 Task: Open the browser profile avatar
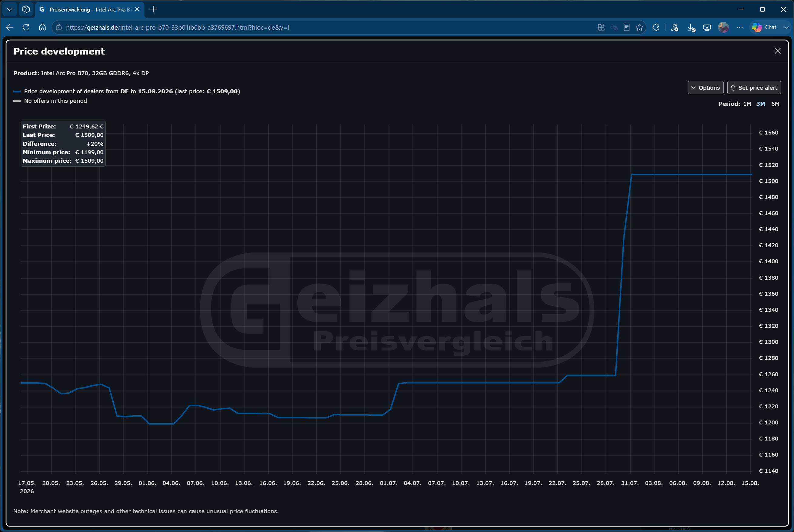[723, 28]
